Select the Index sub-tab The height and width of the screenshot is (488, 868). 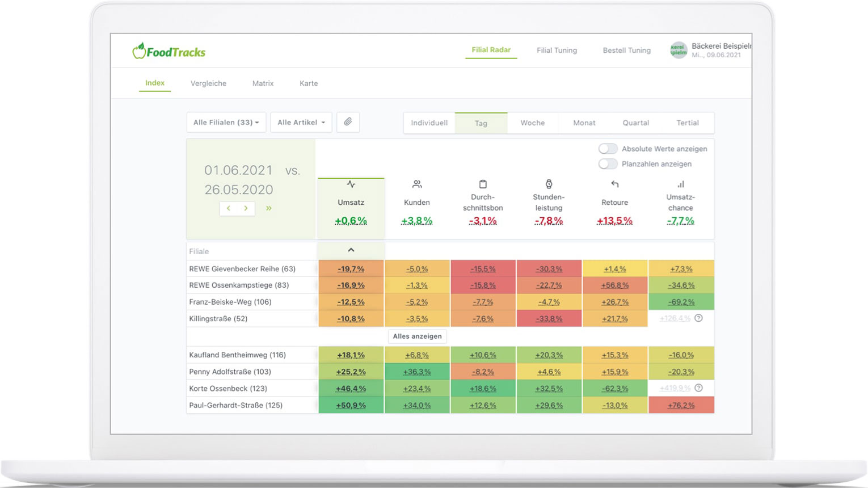(x=155, y=83)
